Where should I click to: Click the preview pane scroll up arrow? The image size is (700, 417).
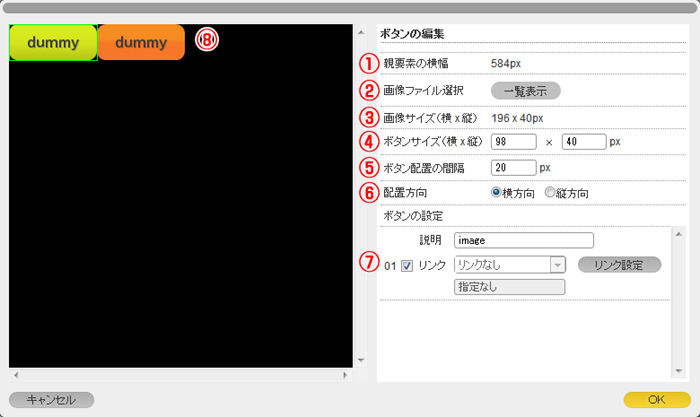point(361,32)
